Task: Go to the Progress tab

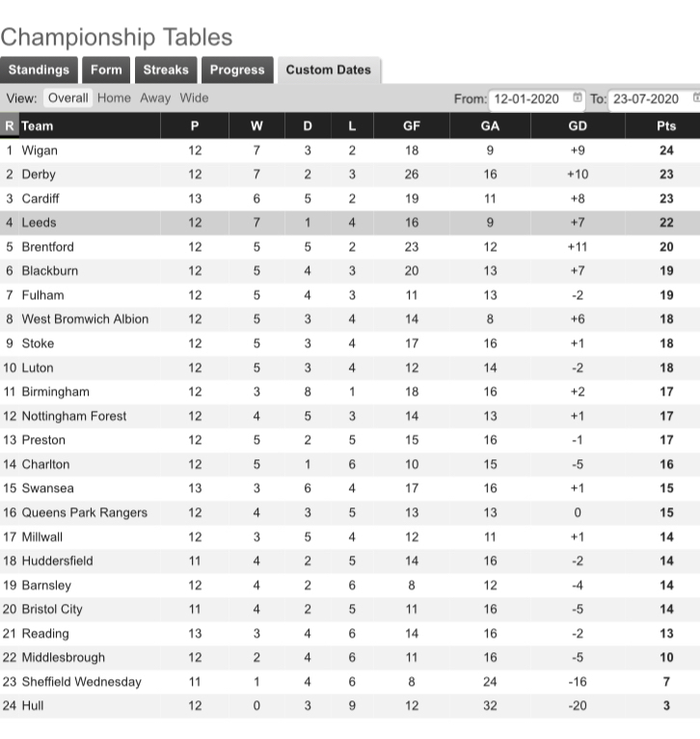Action: coord(236,69)
